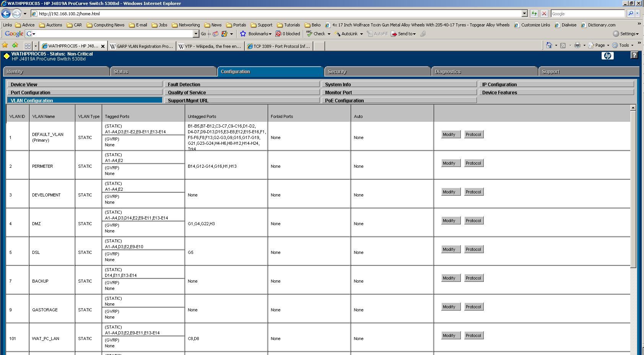The height and width of the screenshot is (355, 644).
Task: Open the Dialwise link
Action: pos(566,25)
